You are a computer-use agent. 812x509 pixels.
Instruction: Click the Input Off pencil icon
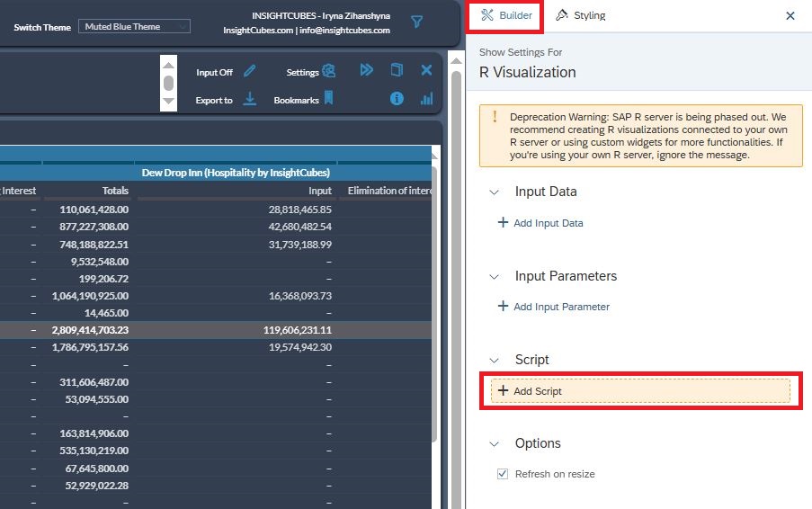pos(250,71)
